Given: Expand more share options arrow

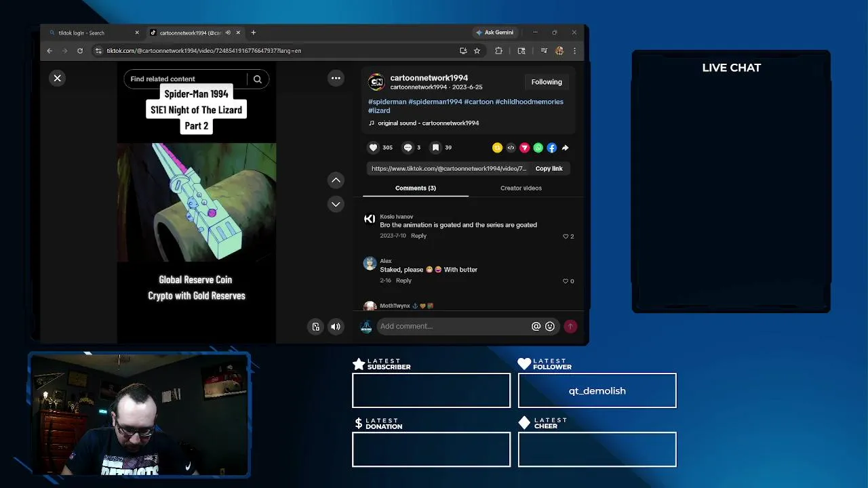Looking at the screenshot, I should coord(565,148).
